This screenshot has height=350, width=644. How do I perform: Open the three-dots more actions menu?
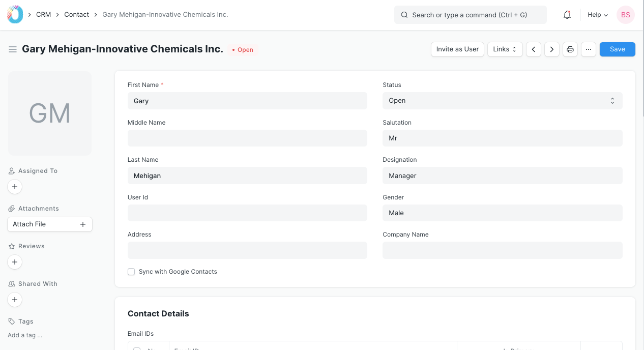[x=589, y=49]
